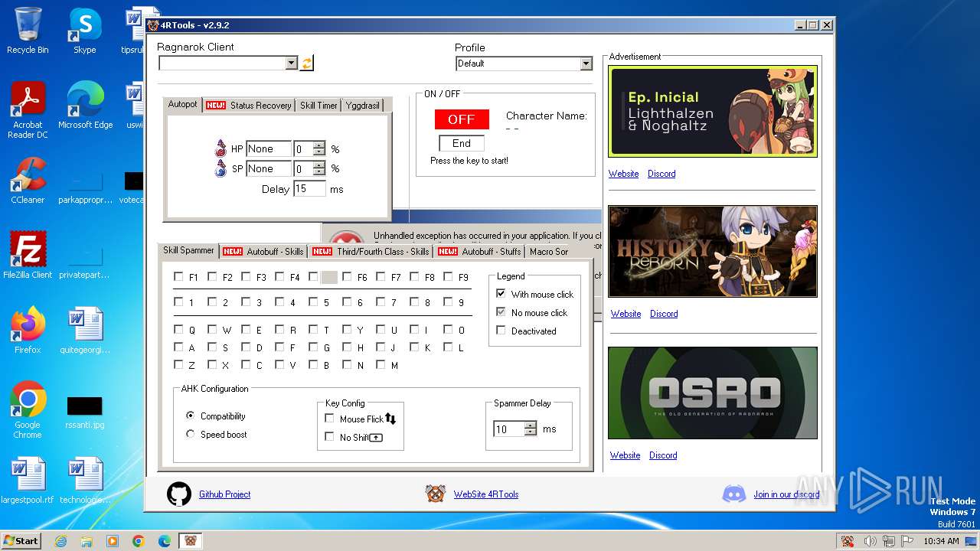
Task: Open quitegeorgi document icon
Action: (85, 330)
